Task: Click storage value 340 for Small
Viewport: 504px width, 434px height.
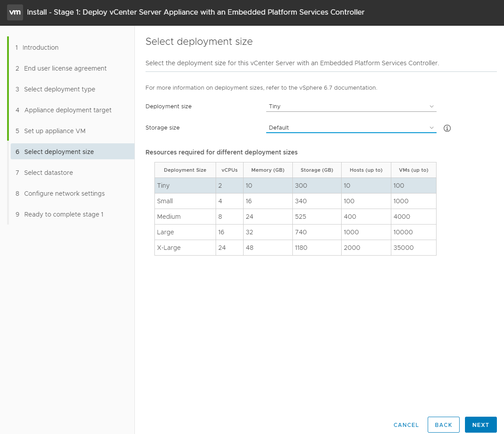Action: tap(301, 201)
